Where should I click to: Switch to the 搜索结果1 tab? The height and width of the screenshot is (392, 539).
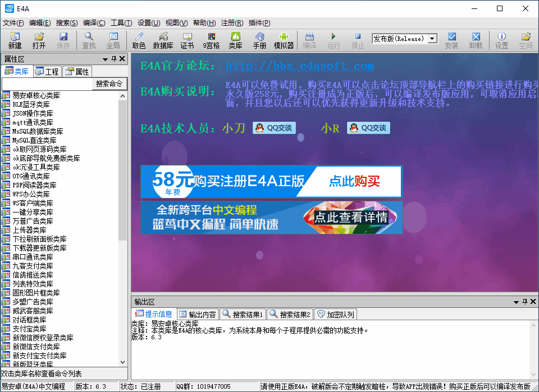coord(243,315)
